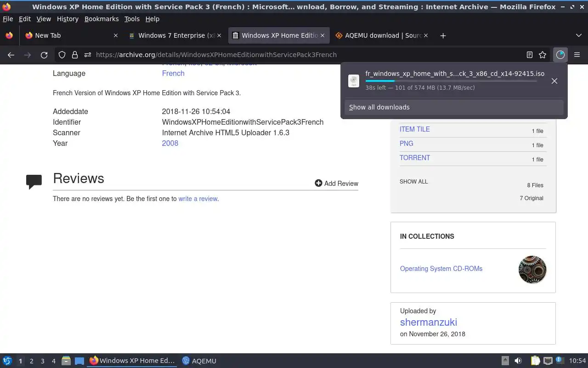
Task: Click the Firefox View icon in tab strip
Action: (x=9, y=35)
